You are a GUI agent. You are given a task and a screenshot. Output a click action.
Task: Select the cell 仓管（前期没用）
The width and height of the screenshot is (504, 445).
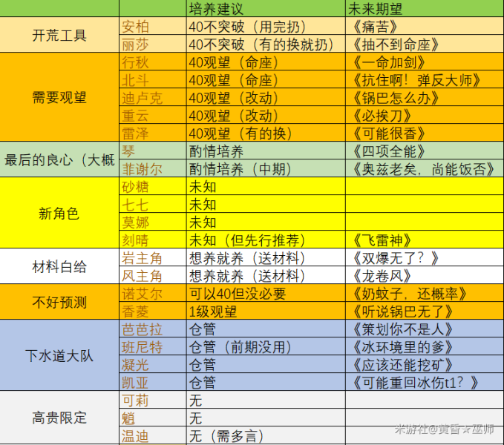point(266,346)
